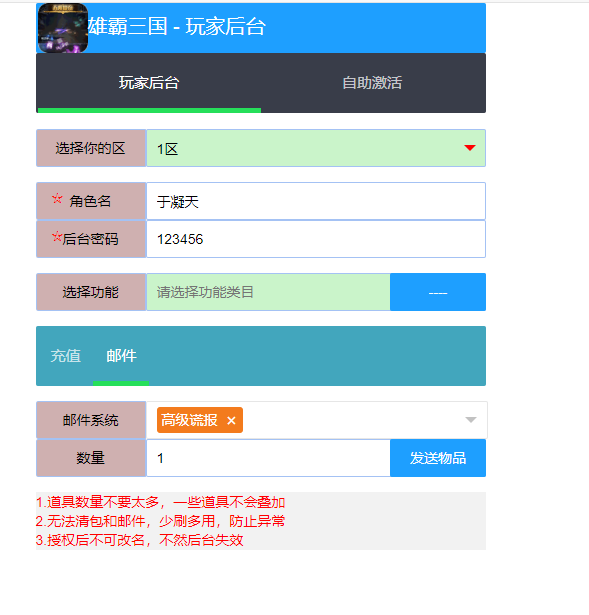Expand the 1区 server dropdown
Viewport: 589px width, 615px height.
(316, 148)
